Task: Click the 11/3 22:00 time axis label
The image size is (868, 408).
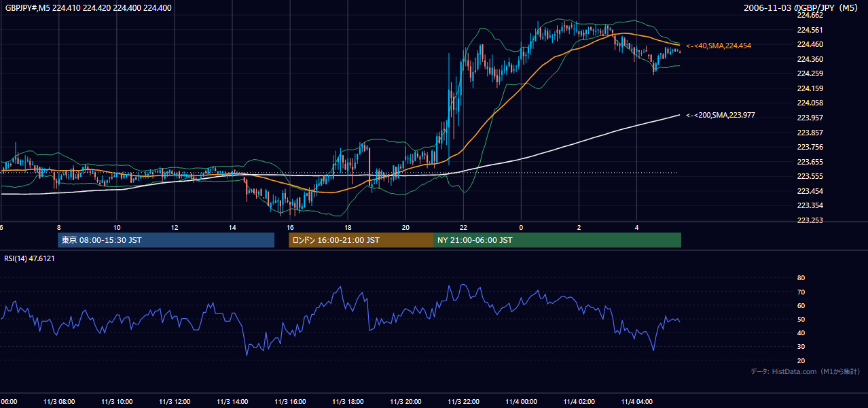Action: (x=463, y=402)
